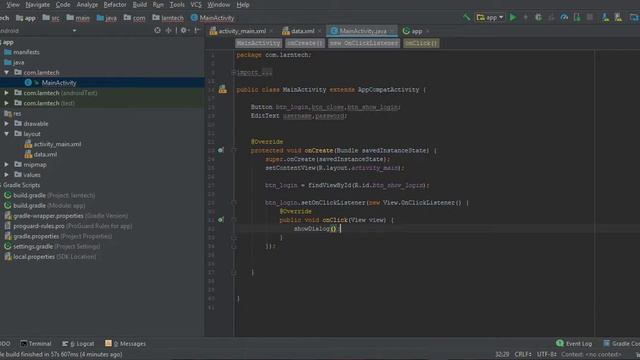Expand the com.lamtech (androidTest) package
The height and width of the screenshot is (360, 640).
7,93
